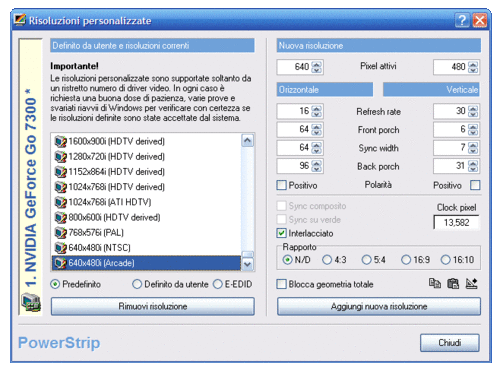The image size is (500, 371).
Task: Click resolution list scroll down arrow
Action: click(x=247, y=264)
